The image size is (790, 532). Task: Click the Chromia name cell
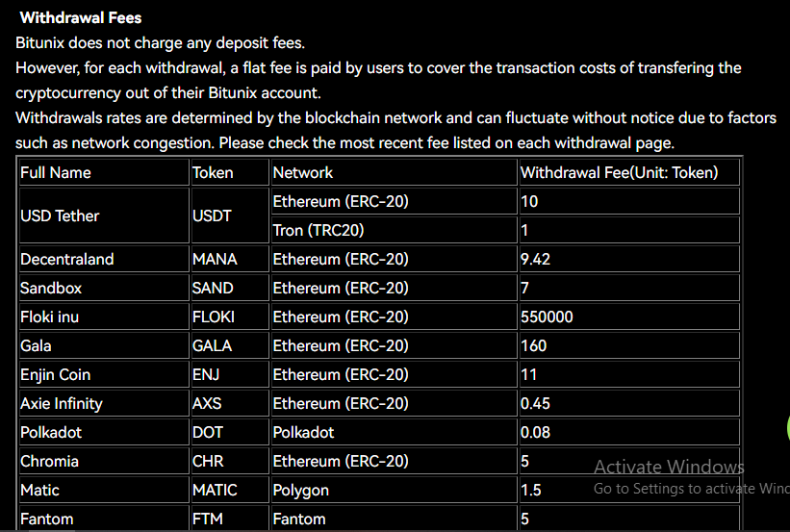coord(49,461)
